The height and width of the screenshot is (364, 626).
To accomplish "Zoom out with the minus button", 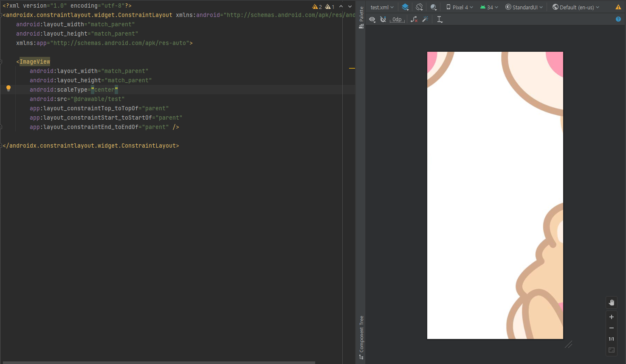I will [x=612, y=328].
